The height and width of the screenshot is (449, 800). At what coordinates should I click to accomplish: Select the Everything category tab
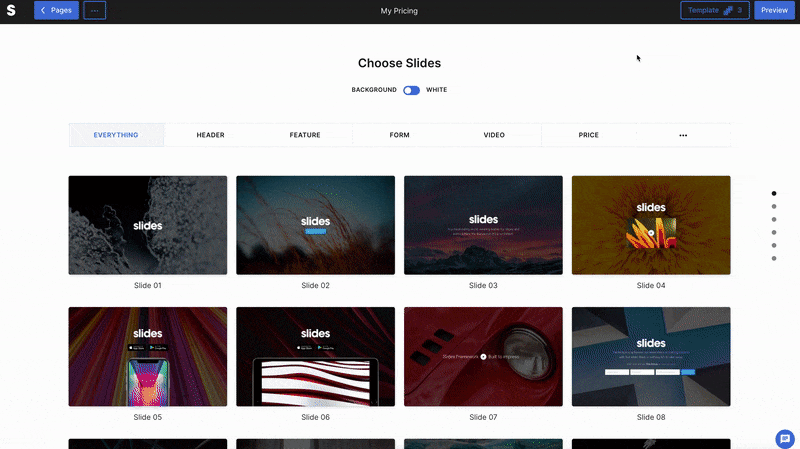click(116, 135)
